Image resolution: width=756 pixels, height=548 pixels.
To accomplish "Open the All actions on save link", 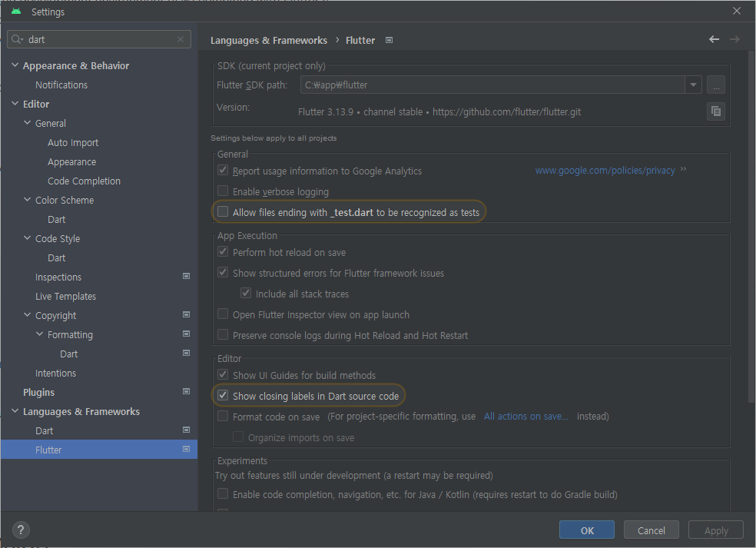I will pos(526,417).
